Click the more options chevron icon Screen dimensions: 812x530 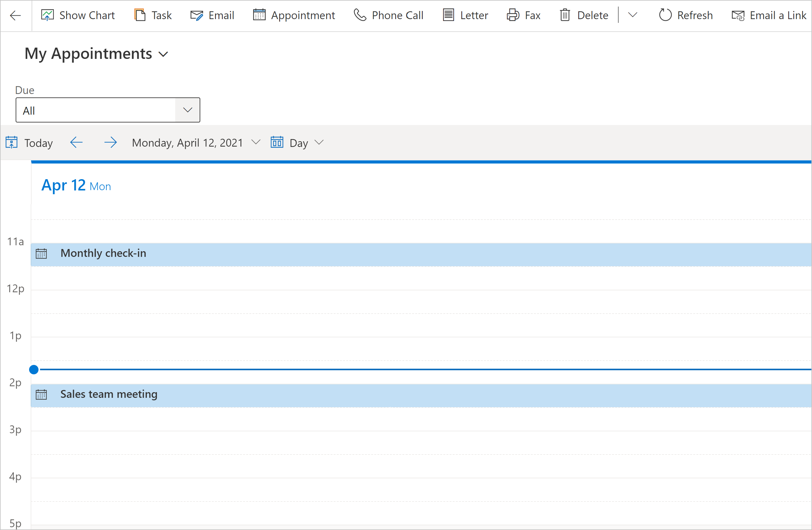pyautogui.click(x=633, y=15)
